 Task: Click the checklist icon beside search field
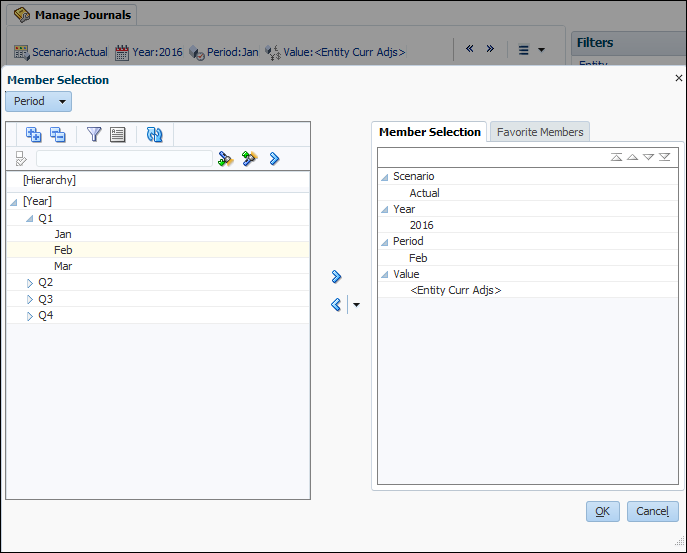click(21, 159)
